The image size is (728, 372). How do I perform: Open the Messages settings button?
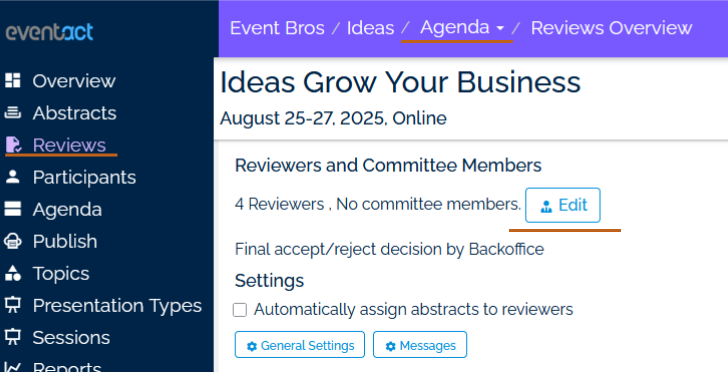coord(420,345)
